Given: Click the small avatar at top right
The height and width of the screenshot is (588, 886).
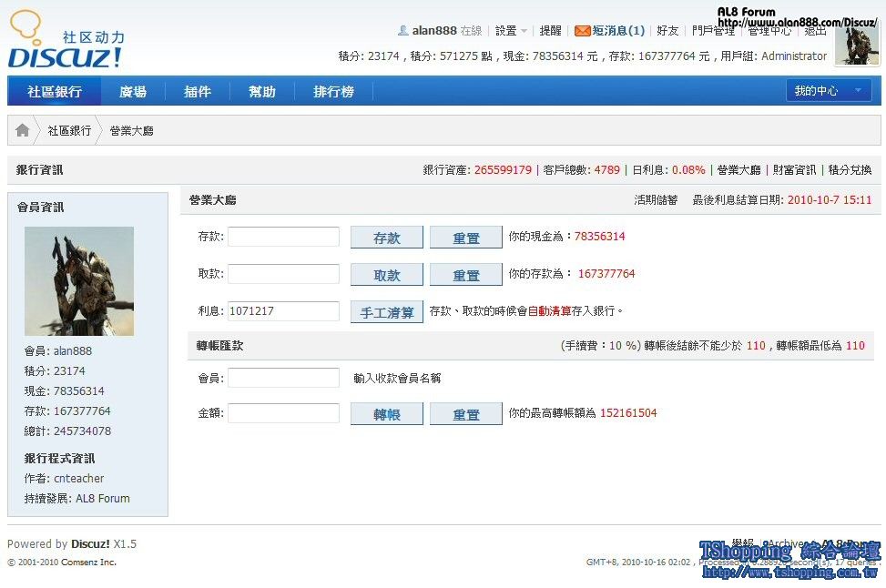Looking at the screenshot, I should point(857,44).
